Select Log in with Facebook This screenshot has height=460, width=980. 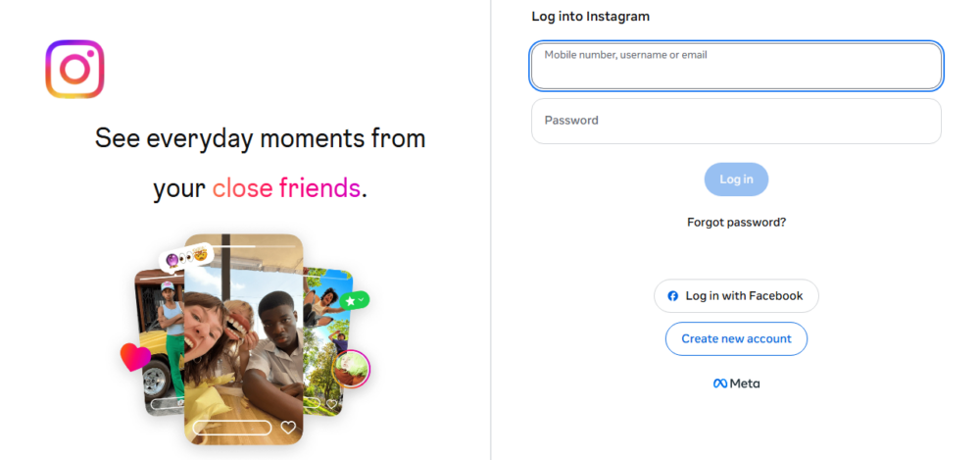(736, 296)
